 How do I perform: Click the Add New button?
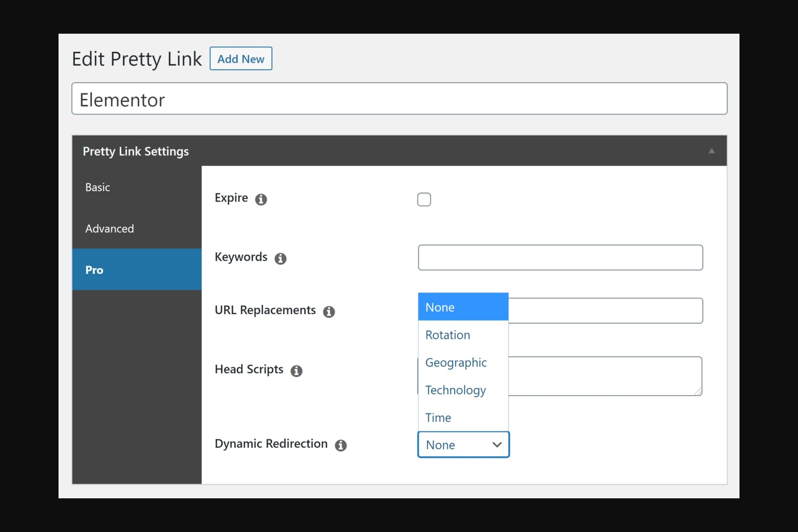tap(240, 58)
